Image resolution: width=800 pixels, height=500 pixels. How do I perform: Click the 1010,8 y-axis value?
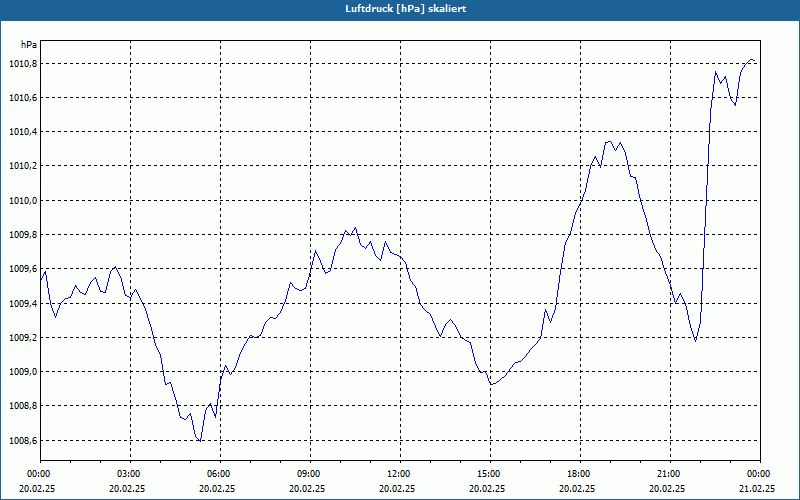coord(23,64)
